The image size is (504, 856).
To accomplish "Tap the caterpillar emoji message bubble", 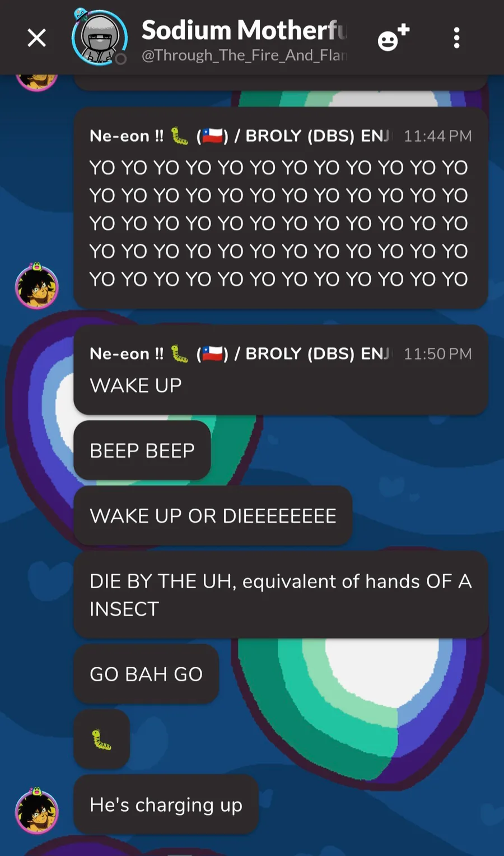I will pos(101,739).
